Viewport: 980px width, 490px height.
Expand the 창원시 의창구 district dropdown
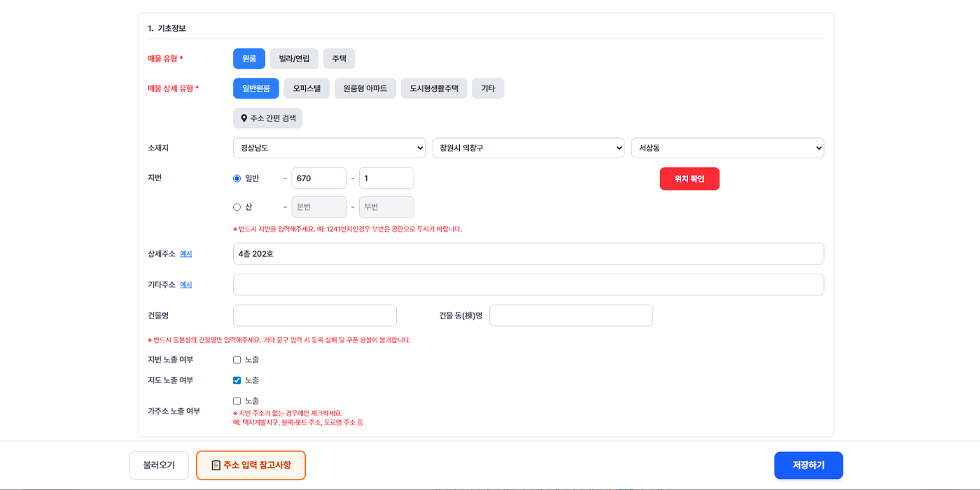tap(528, 148)
